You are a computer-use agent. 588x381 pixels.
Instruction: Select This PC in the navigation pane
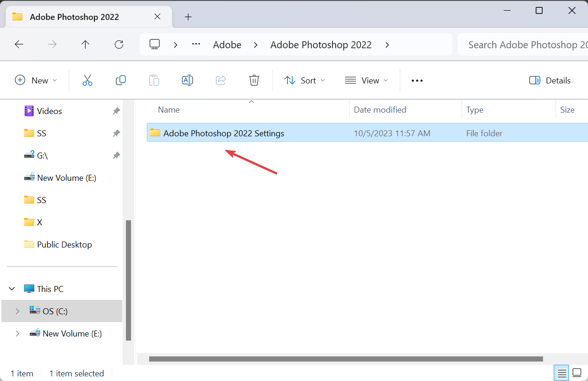[x=44, y=289]
